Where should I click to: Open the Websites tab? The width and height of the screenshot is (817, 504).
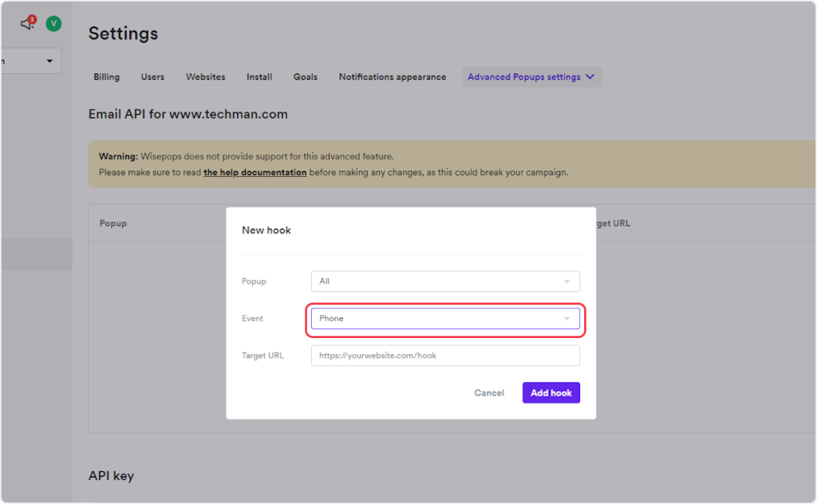[205, 77]
